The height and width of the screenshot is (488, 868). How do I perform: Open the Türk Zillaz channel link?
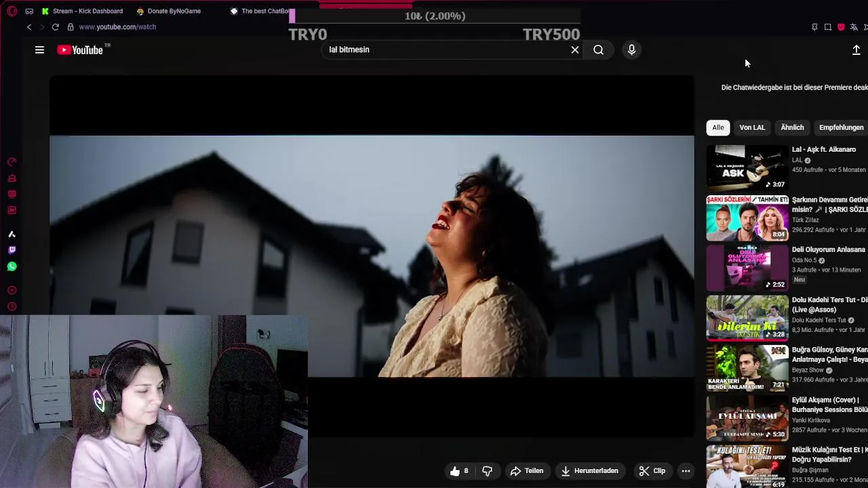coord(806,220)
